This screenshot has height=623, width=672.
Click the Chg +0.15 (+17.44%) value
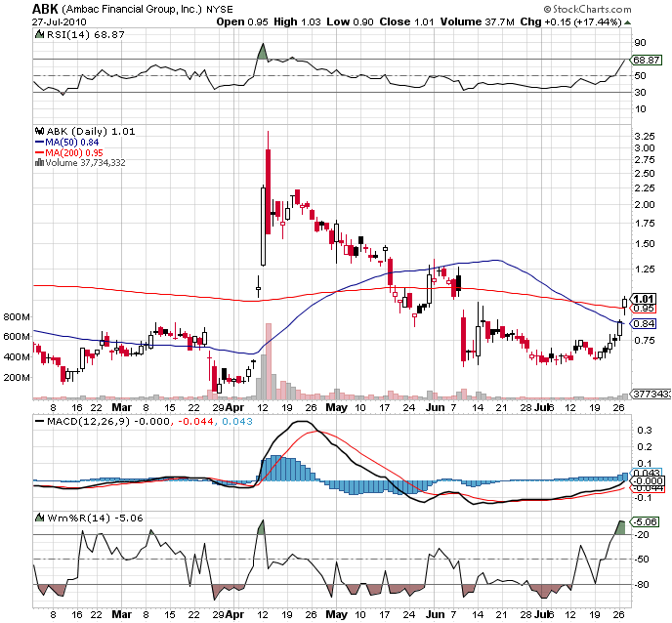click(570, 21)
